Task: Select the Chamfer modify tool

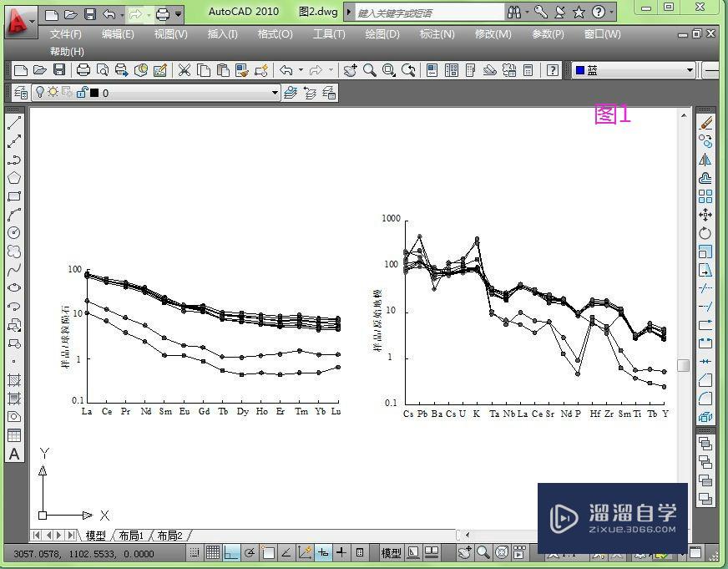Action: point(705,380)
